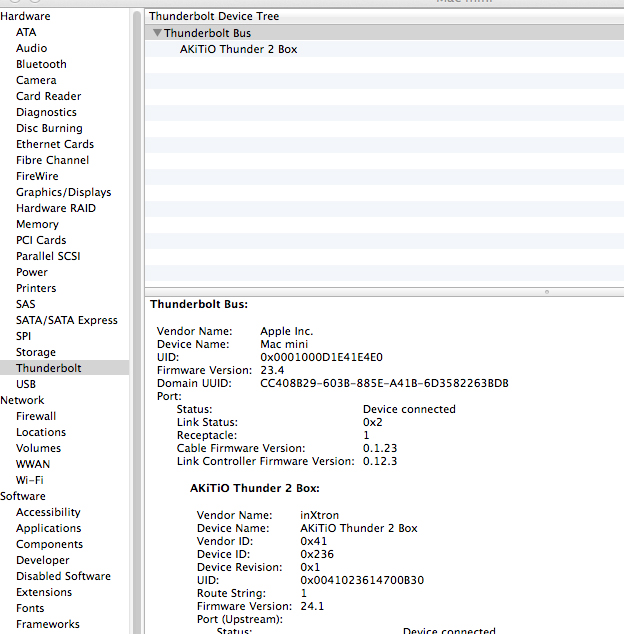Open Parallel SCSI section
Image resolution: width=624 pixels, height=634 pixels.
pos(48,256)
